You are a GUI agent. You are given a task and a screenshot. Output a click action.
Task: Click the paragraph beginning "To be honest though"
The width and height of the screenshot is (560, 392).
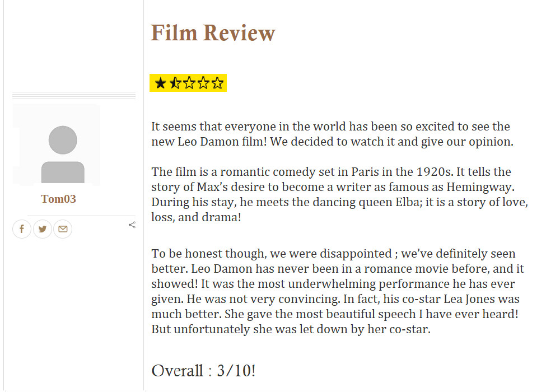point(337,291)
